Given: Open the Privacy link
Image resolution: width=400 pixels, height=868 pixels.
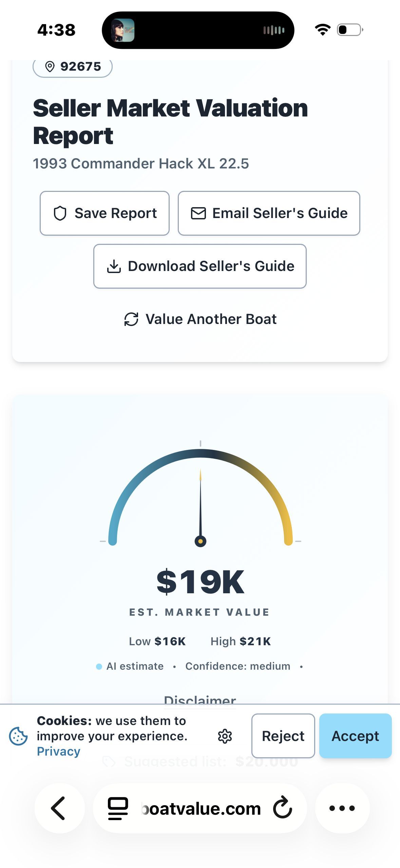Looking at the screenshot, I should point(58,752).
